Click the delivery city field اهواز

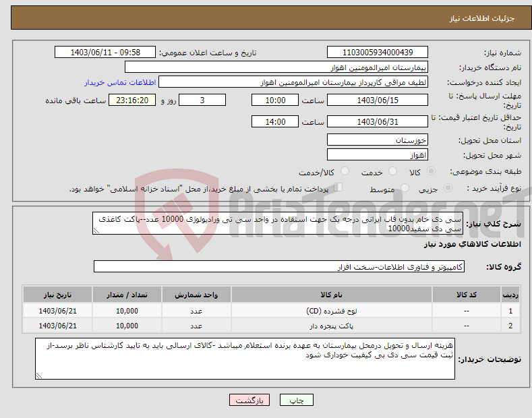tap(378, 154)
